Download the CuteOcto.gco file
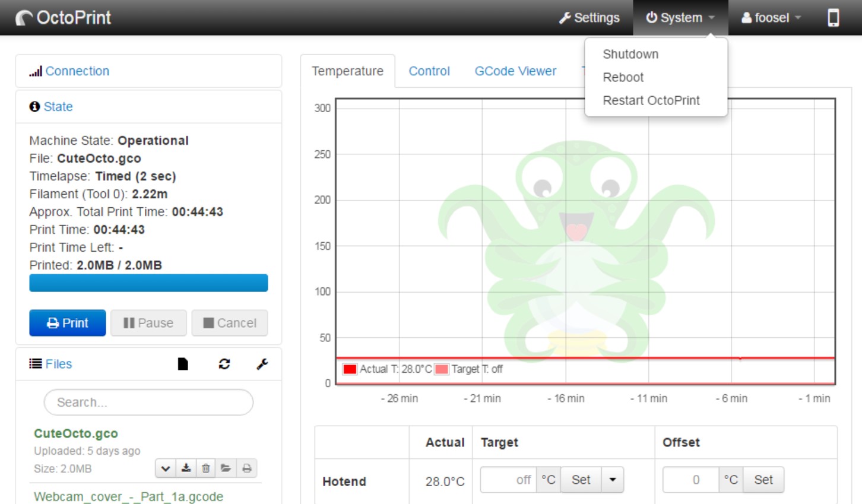Screen dimensions: 862x504 [x=186, y=468]
